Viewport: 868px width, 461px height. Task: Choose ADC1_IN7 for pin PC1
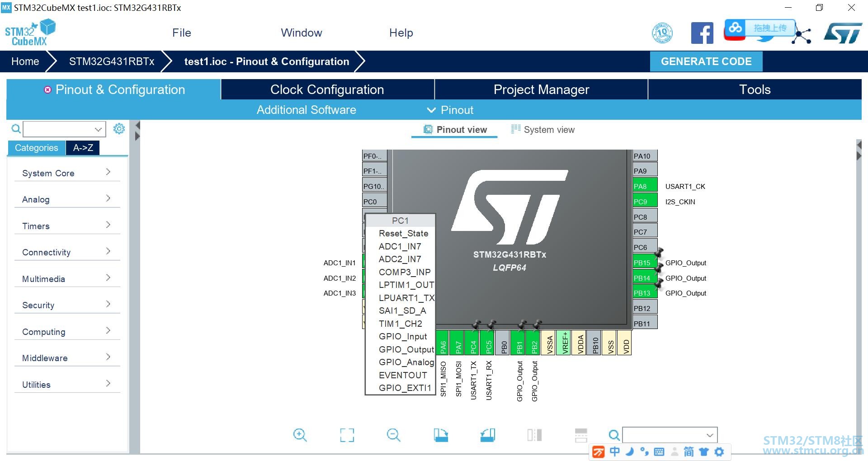pos(400,246)
